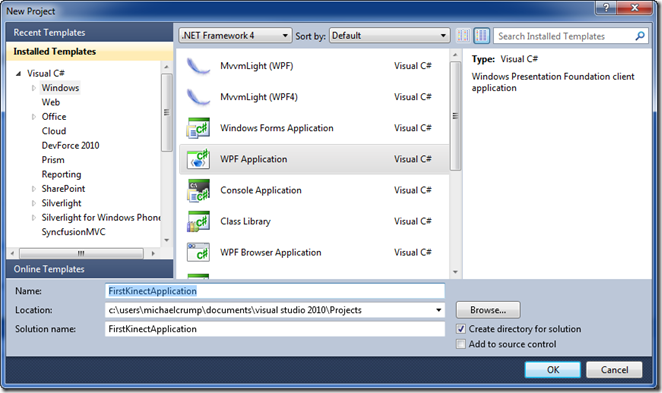Select the "Windows Forms Application" name
Image resolution: width=662 pixels, height=393 pixels.
click(x=277, y=128)
